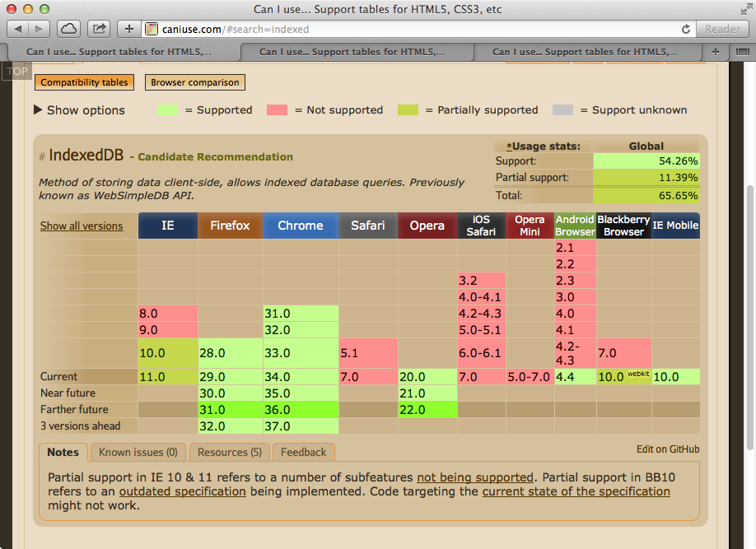Click the # anchor beside IndexedDB
756x549 pixels.
[x=42, y=156]
